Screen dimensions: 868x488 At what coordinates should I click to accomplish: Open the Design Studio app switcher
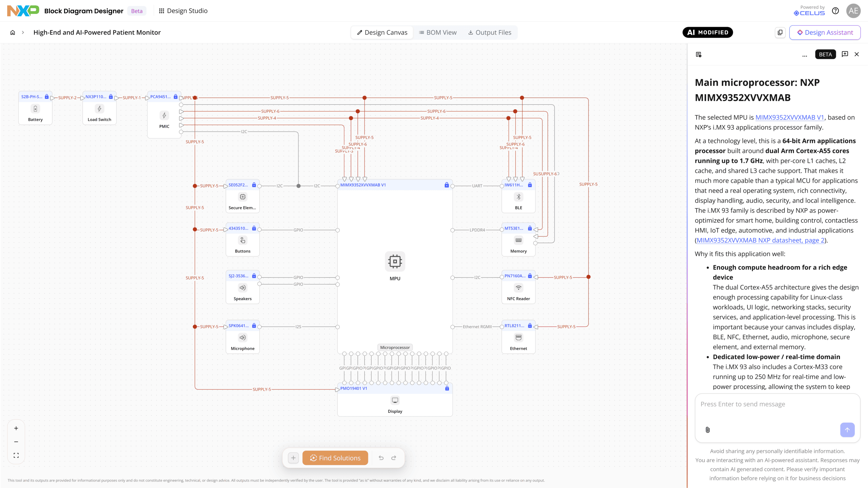coord(183,11)
